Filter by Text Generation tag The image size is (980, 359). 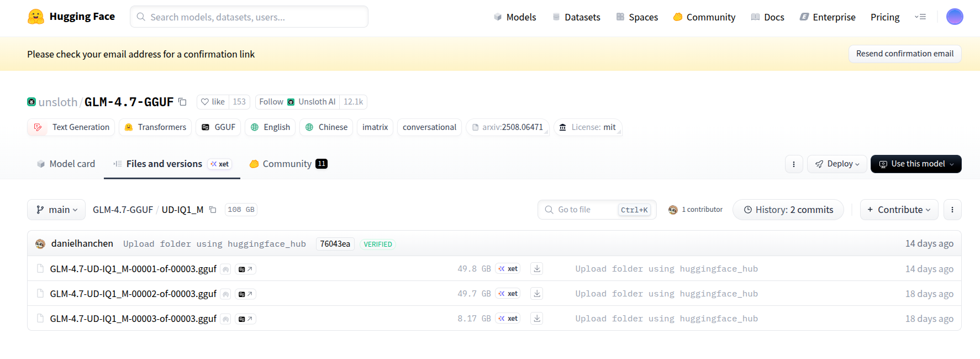tap(71, 127)
